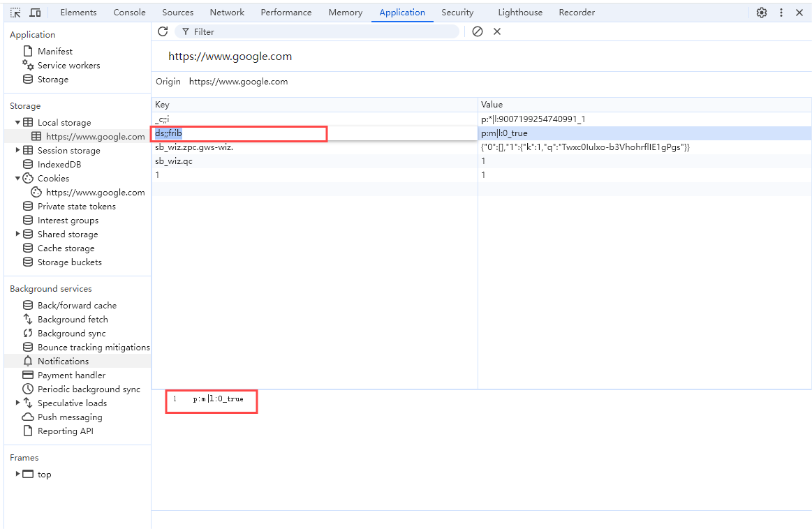
Task: Select Cookies tree item
Action: coord(53,179)
